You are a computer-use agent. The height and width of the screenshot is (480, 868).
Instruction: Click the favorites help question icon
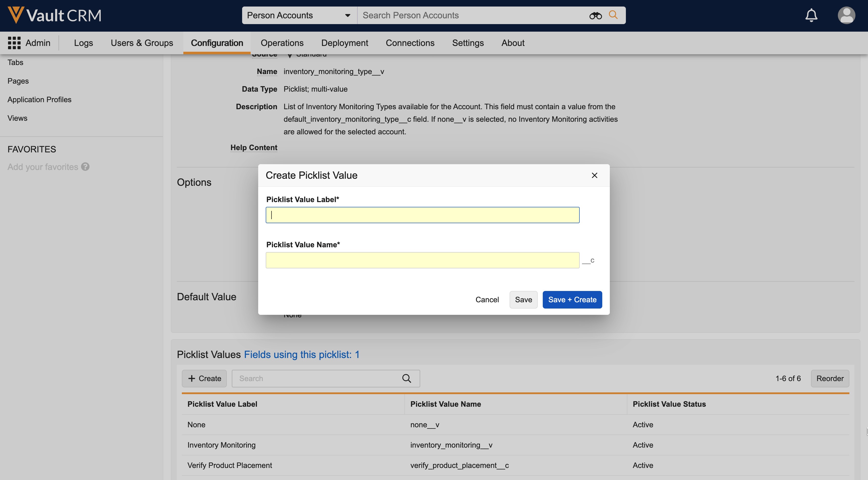pos(85,167)
